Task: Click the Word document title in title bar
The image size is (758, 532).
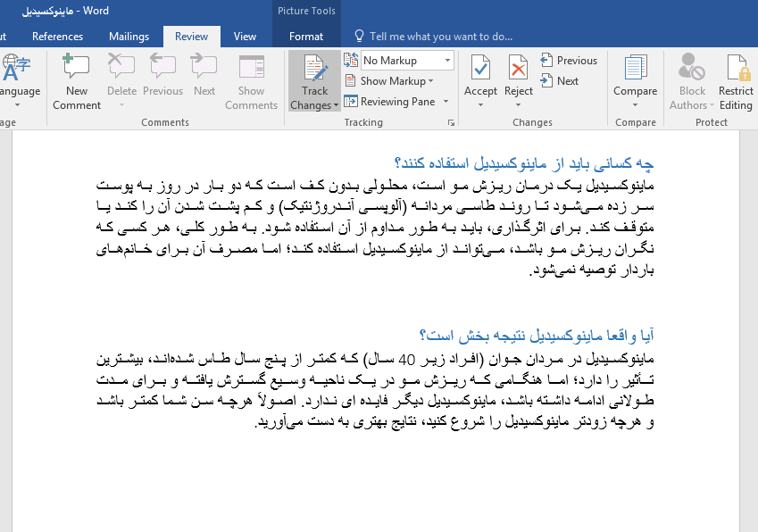Action: (65, 11)
